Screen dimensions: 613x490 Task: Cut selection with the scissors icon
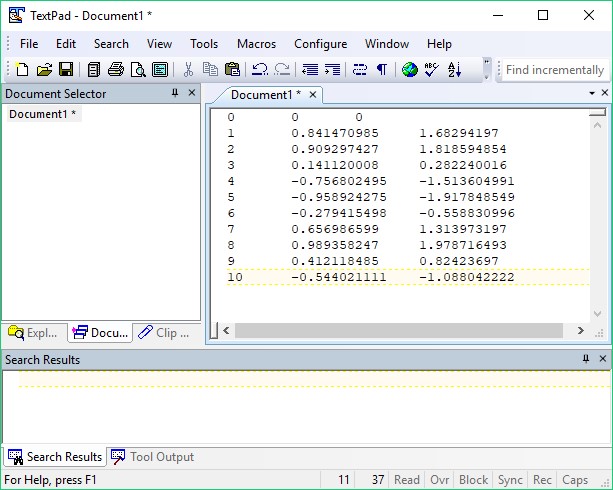[x=188, y=70]
